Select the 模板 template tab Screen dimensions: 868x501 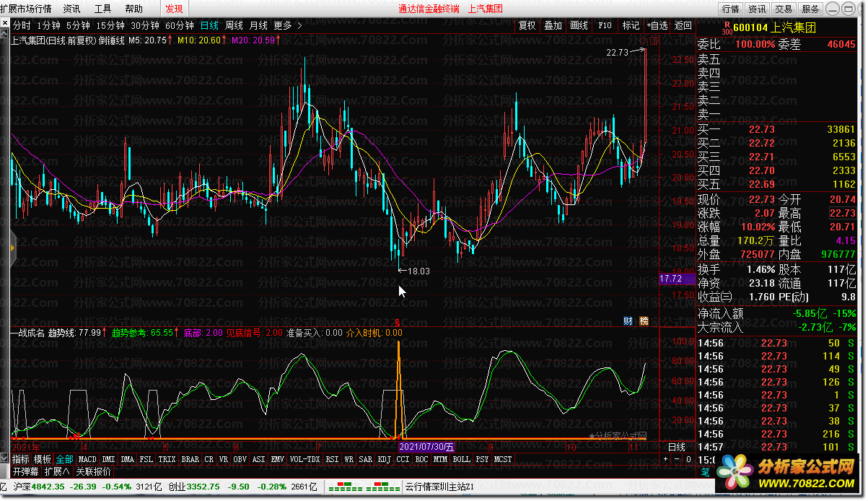[43, 459]
